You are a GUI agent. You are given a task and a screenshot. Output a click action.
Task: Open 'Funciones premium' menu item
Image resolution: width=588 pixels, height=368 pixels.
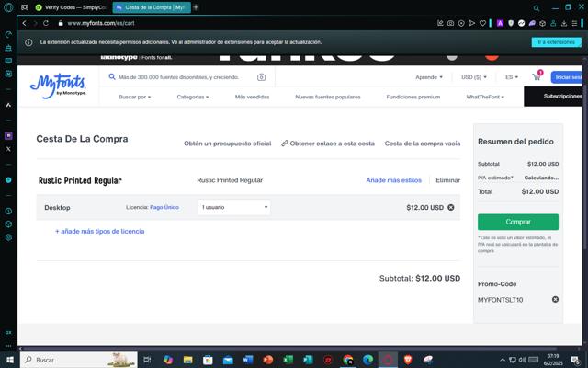pyautogui.click(x=413, y=97)
